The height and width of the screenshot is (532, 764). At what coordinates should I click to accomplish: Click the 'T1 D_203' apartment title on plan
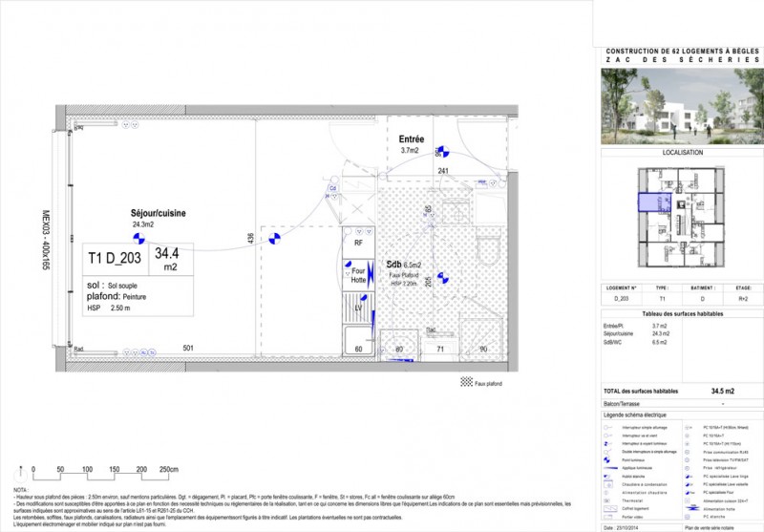[x=115, y=258]
